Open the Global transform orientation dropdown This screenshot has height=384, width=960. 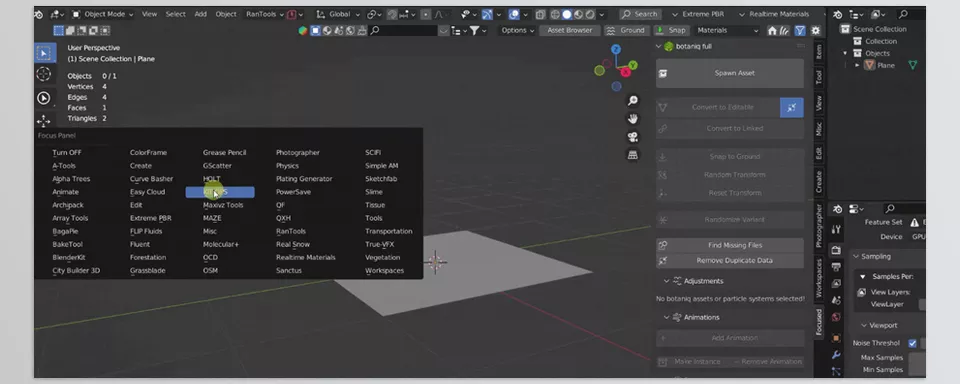click(337, 14)
